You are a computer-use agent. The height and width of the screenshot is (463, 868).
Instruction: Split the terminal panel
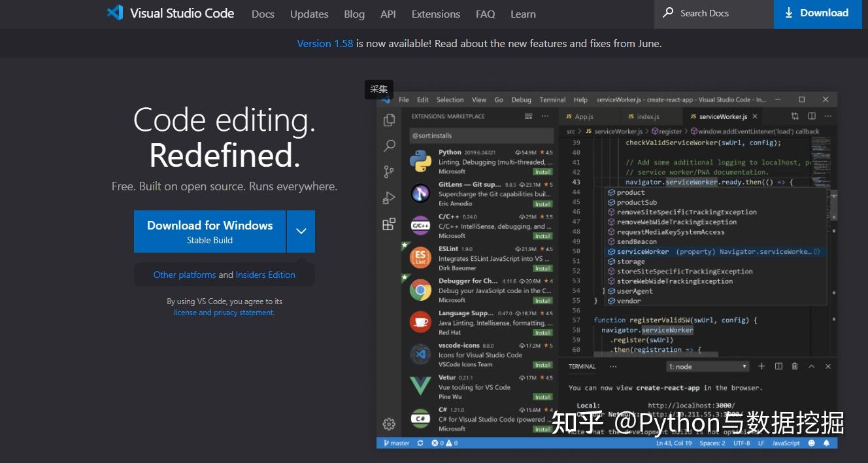coord(778,366)
